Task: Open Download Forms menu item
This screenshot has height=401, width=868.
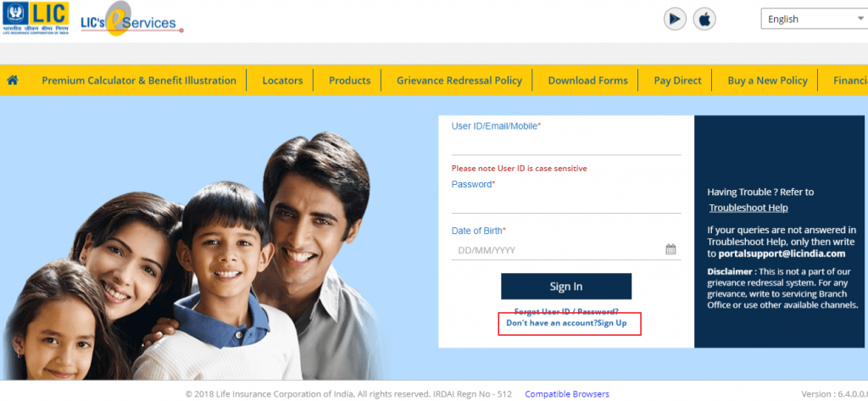Action: pos(588,81)
